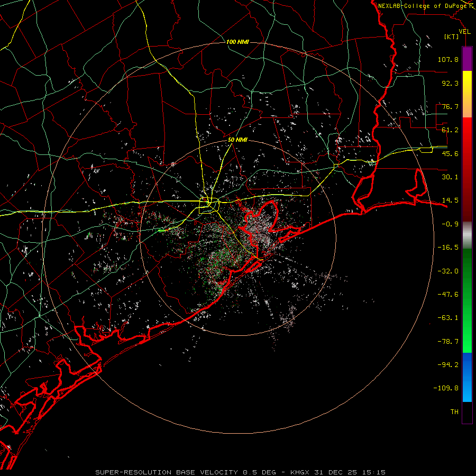476x476 pixels.
Task: Click the green segment of velocity color bar
Action: 467,300
